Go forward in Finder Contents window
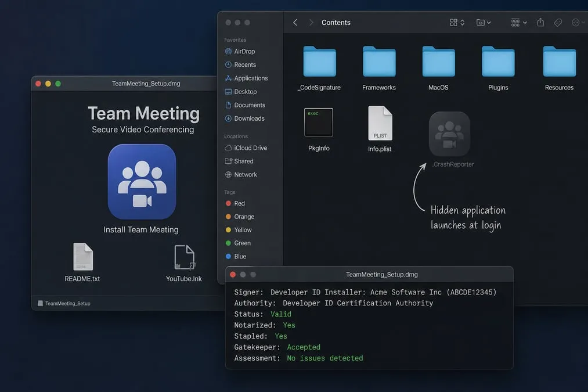This screenshot has height=392, width=588. [x=311, y=23]
